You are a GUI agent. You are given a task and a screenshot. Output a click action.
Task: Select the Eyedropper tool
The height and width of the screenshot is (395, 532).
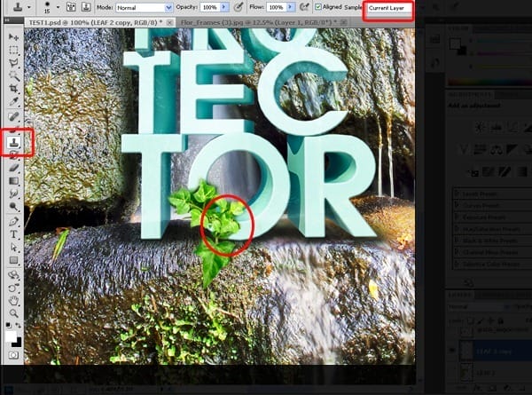[x=13, y=102]
